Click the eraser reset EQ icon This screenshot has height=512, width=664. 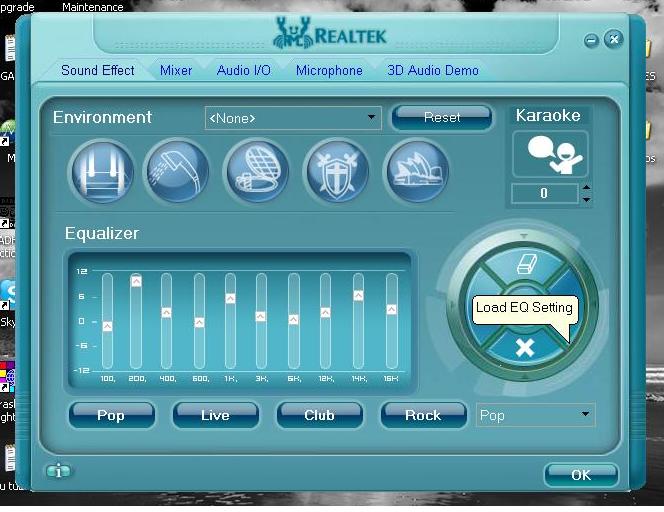[x=525, y=264]
